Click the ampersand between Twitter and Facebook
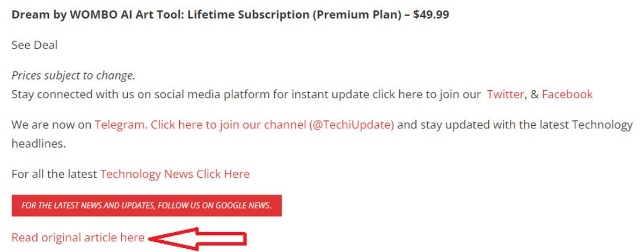 pos(535,95)
